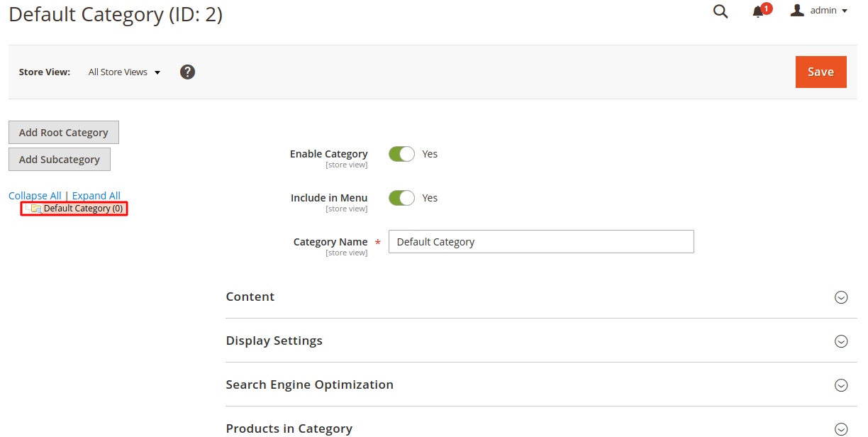The image size is (868, 437).
Task: Click Add Root Category button
Action: click(64, 133)
